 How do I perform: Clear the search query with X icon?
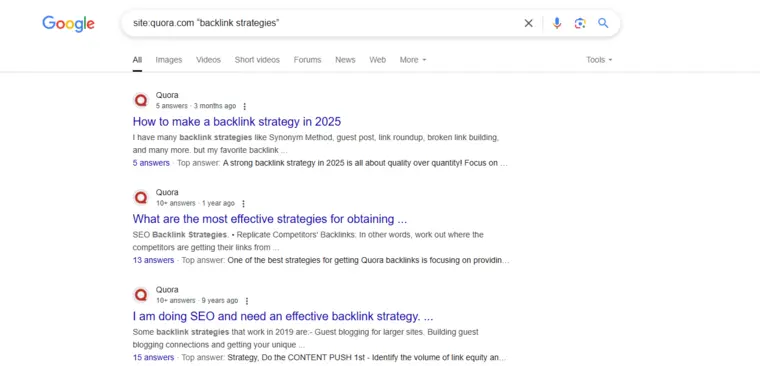[x=528, y=23]
